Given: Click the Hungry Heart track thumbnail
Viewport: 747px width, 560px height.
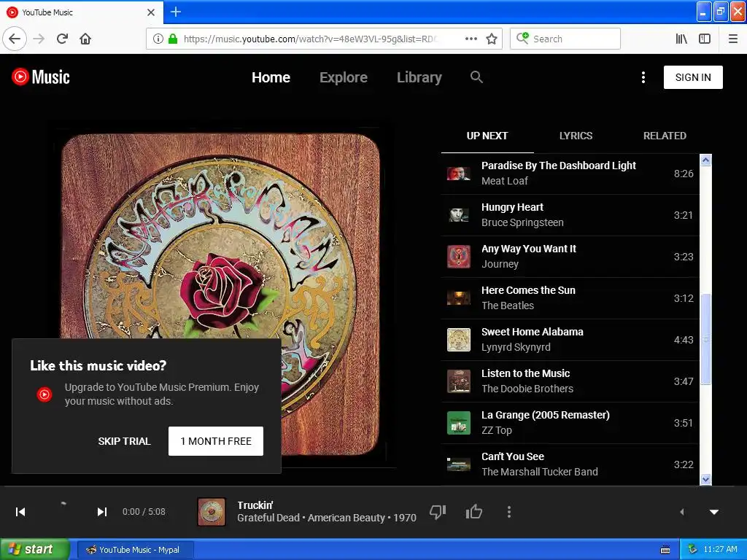Looking at the screenshot, I should [x=459, y=215].
